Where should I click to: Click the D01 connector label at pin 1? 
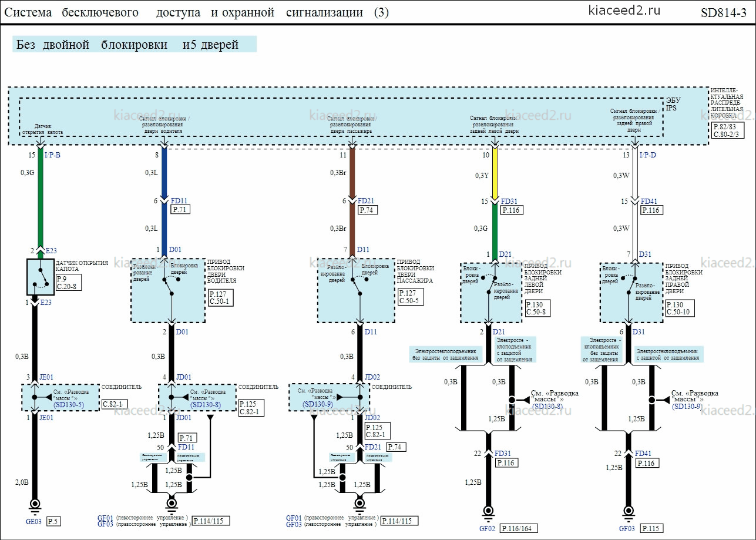coord(174,250)
